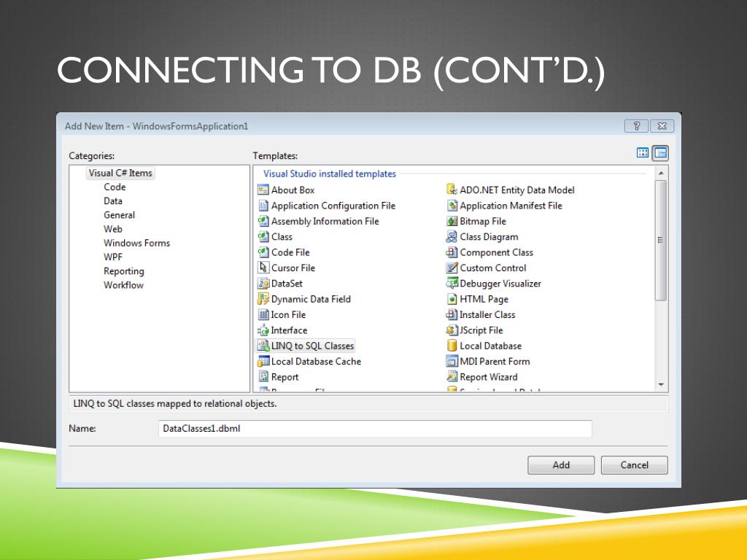Choose the MDI Parent Form icon
747x560 pixels.
pyautogui.click(x=452, y=362)
